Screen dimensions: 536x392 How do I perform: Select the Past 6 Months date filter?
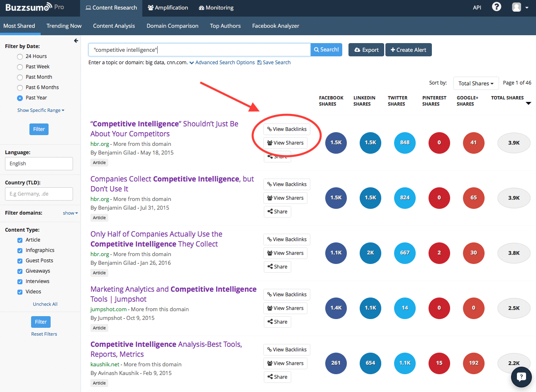click(20, 88)
